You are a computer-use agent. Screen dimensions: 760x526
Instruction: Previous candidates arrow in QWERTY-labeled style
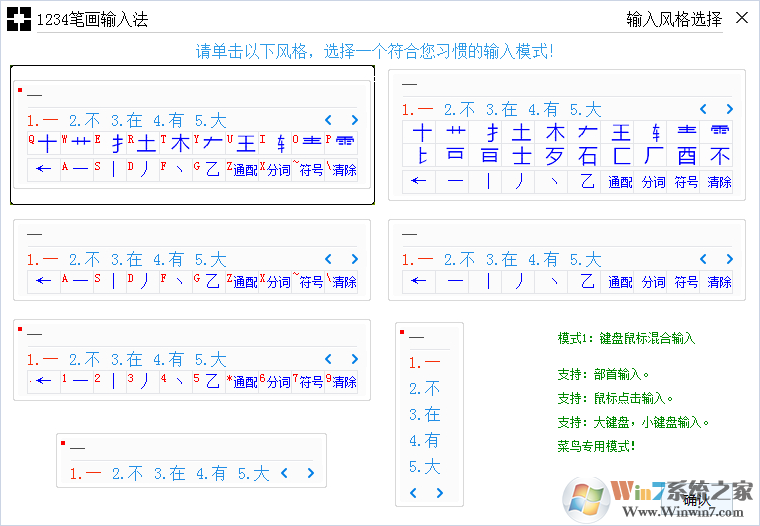point(328,120)
